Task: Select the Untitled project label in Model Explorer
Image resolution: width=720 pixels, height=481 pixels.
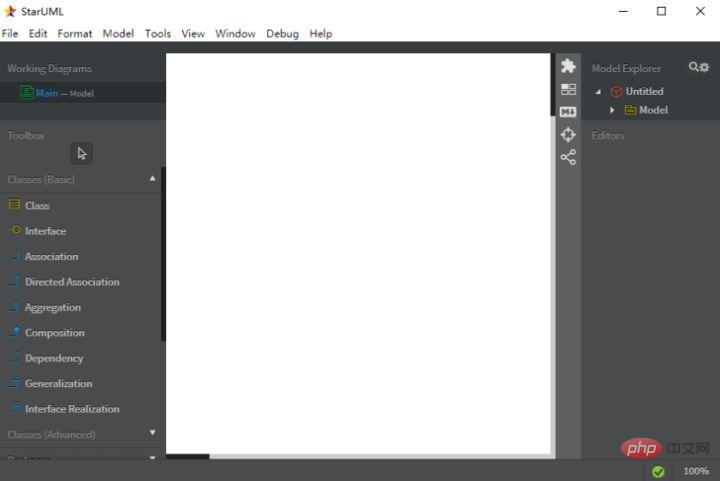Action: tap(644, 91)
